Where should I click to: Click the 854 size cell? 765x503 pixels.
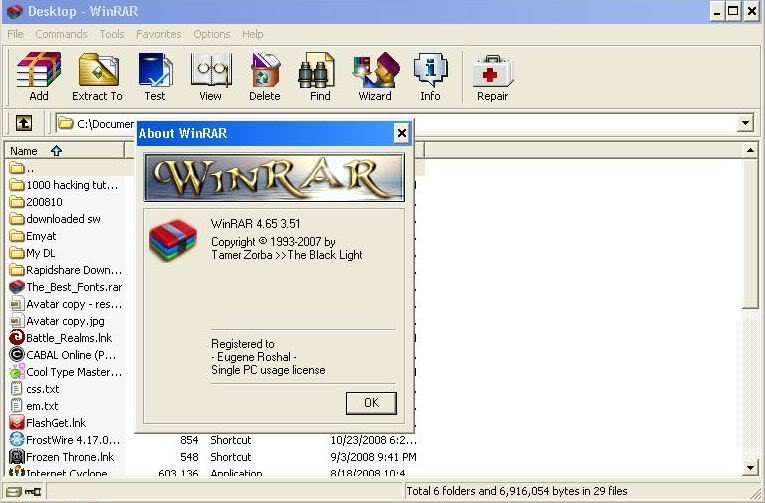point(189,440)
